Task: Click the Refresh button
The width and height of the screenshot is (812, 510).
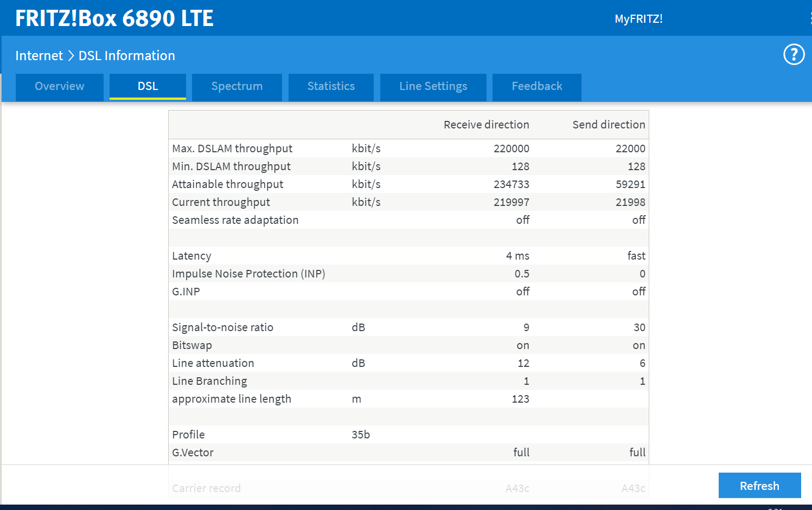Action: click(759, 486)
